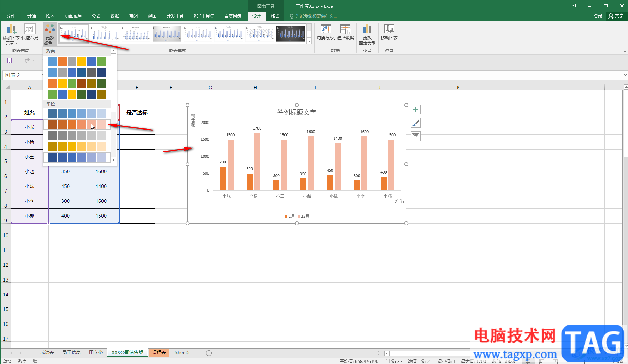Select the first chart style thumbnail

pyautogui.click(x=74, y=33)
